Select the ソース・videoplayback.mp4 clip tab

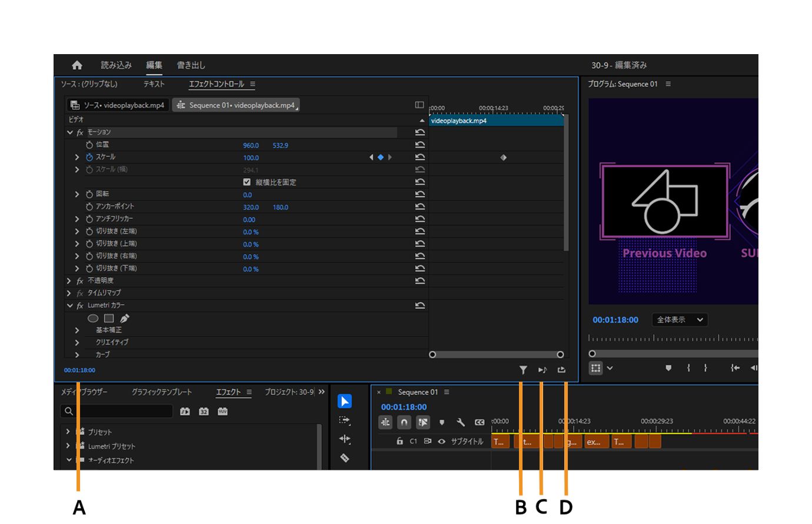[x=118, y=105]
